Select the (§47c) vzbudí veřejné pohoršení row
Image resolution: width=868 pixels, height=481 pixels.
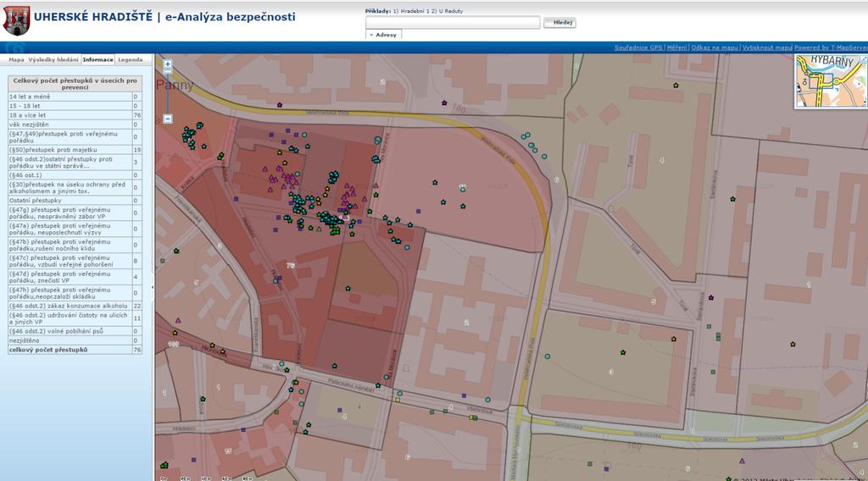coord(75,261)
